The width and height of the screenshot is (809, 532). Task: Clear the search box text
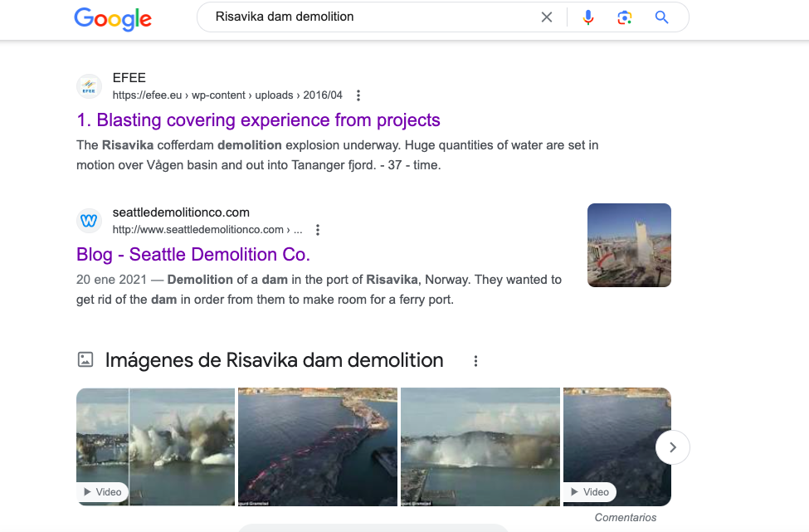546,17
